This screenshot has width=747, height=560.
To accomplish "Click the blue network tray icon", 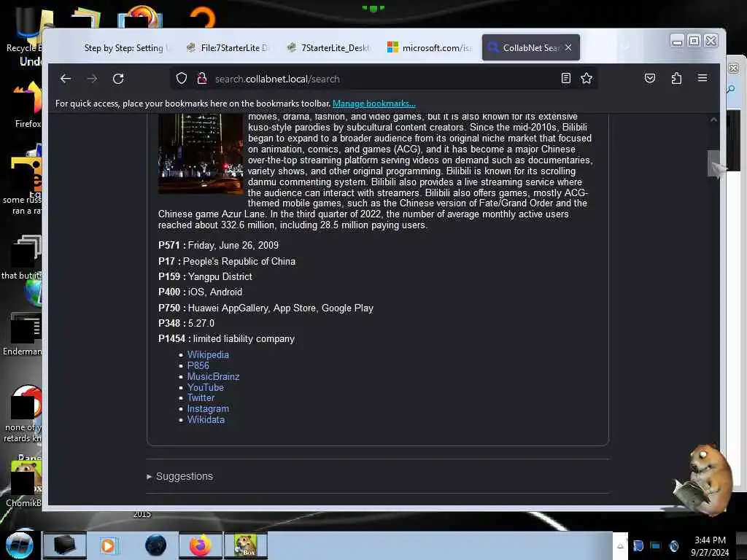I will [655, 545].
